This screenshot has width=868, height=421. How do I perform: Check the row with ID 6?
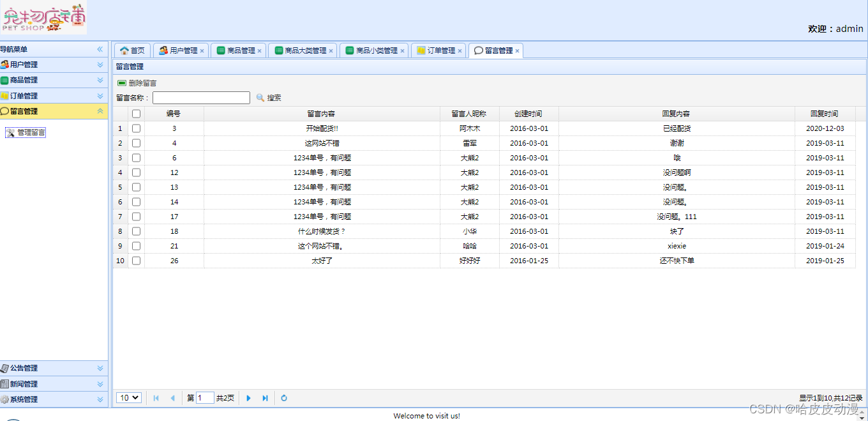pyautogui.click(x=136, y=158)
